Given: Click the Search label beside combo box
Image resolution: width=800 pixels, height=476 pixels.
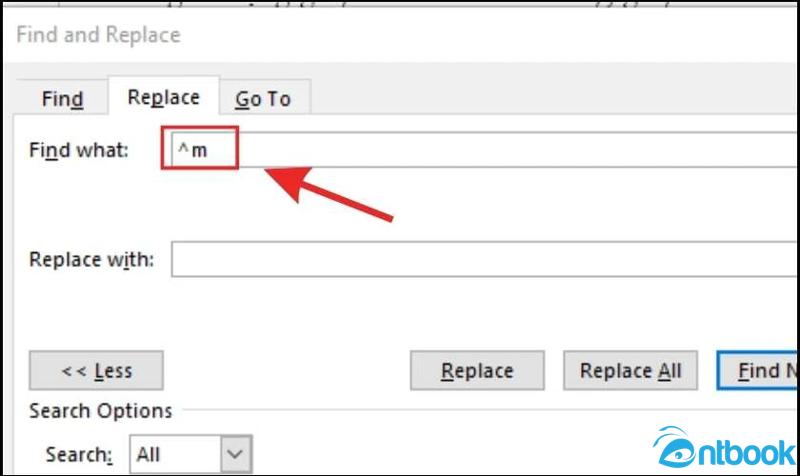Looking at the screenshot, I should click(x=79, y=454).
